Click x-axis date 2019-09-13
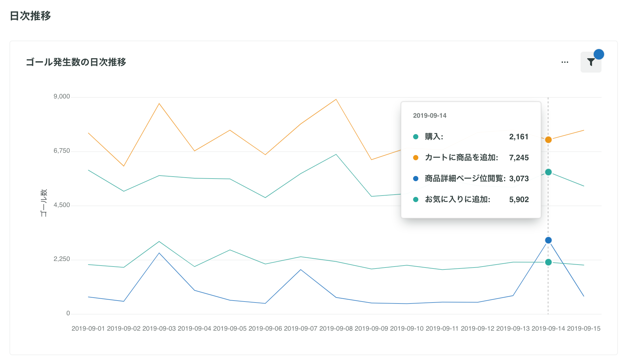Screen dimensions: 628x364 click(x=513, y=329)
